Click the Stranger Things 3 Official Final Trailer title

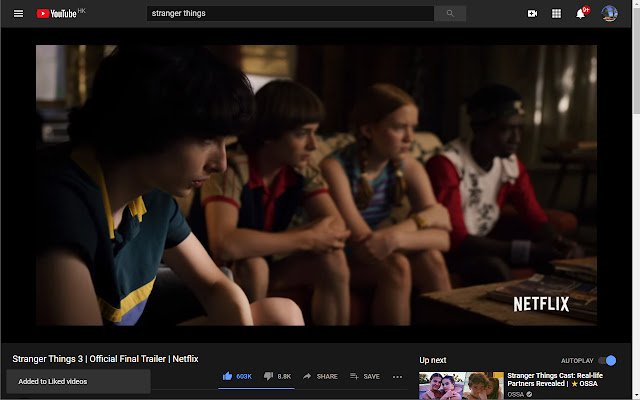[x=105, y=359]
